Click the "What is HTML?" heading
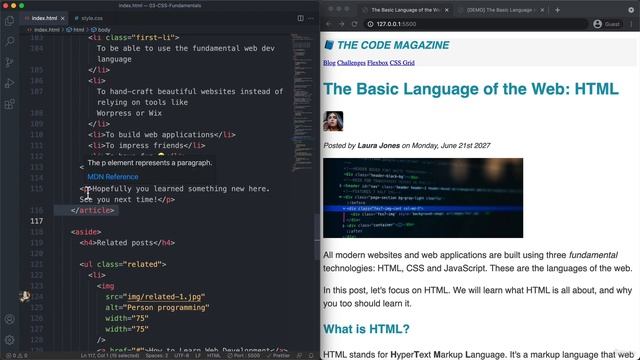640x360 pixels. point(366,329)
